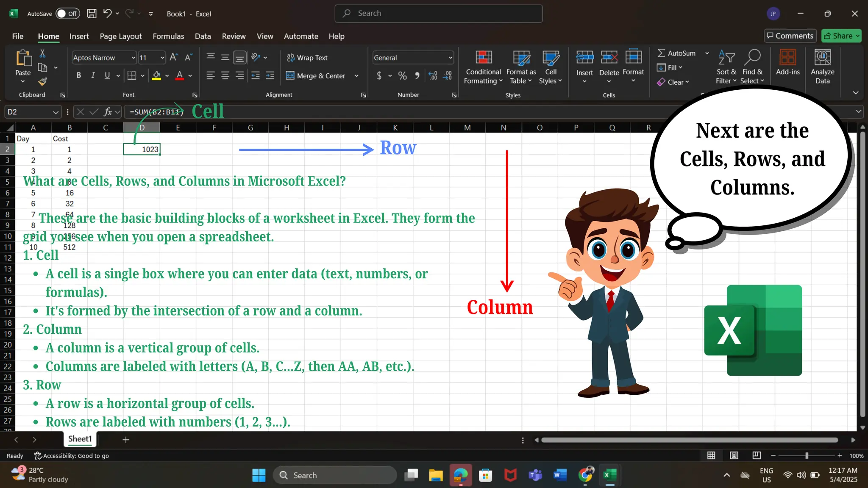Viewport: 868px width, 488px height.
Task: Toggle Underline formatting
Action: pyautogui.click(x=107, y=76)
